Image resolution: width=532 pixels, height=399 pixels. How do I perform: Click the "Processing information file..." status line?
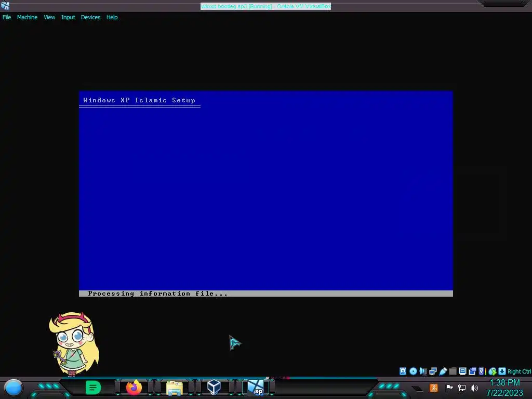pyautogui.click(x=158, y=294)
